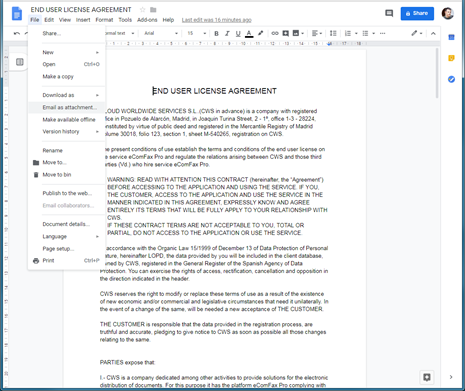Star this document
Screen dimensions: 465x391
[x=142, y=10]
